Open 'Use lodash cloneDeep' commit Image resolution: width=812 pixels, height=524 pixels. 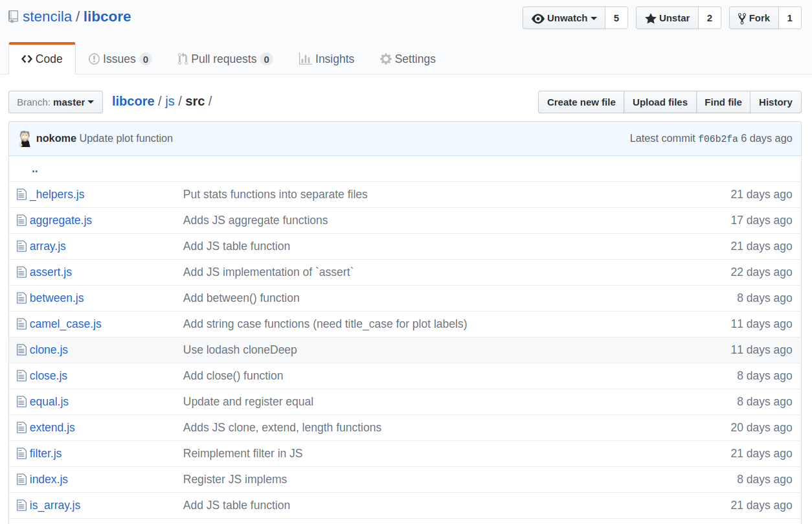click(240, 350)
